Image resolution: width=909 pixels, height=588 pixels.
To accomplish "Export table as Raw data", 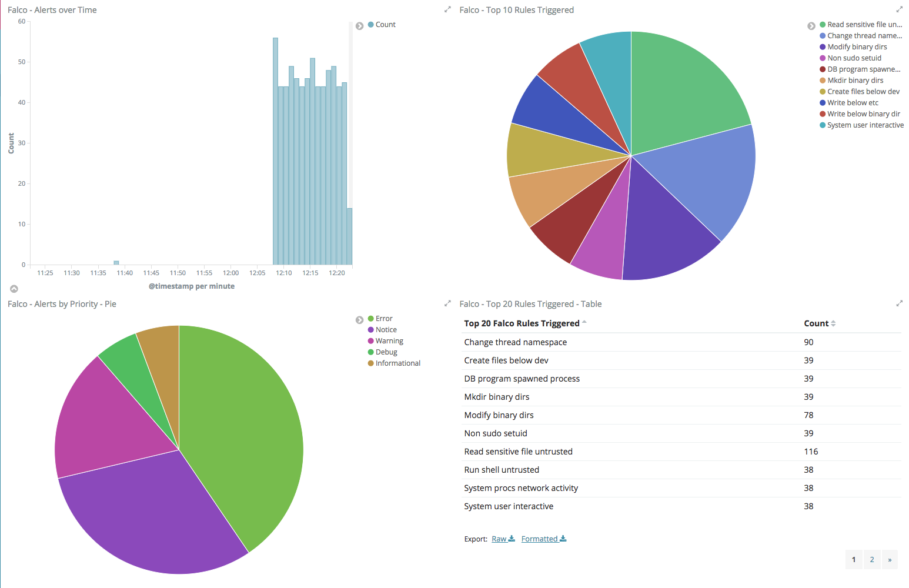I will tap(503, 539).
